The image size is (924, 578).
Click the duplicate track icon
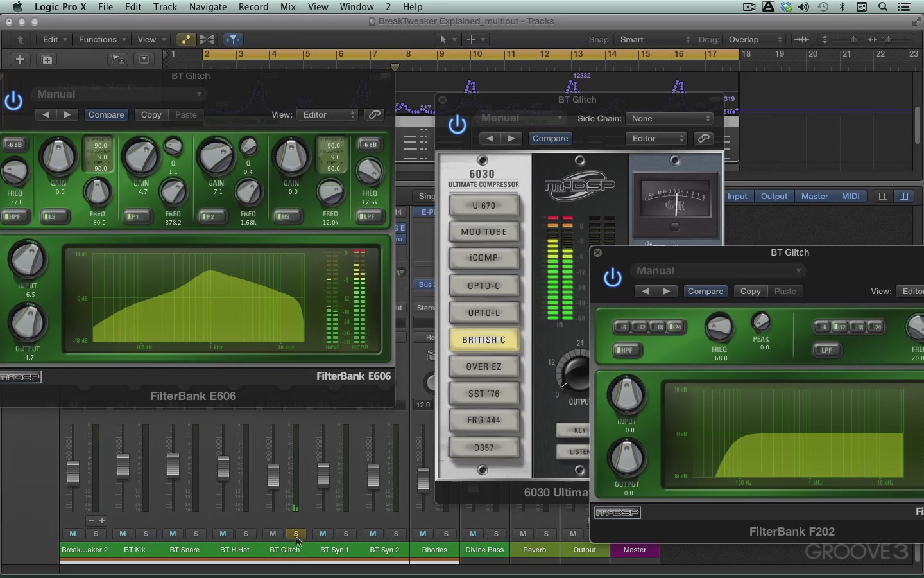47,59
